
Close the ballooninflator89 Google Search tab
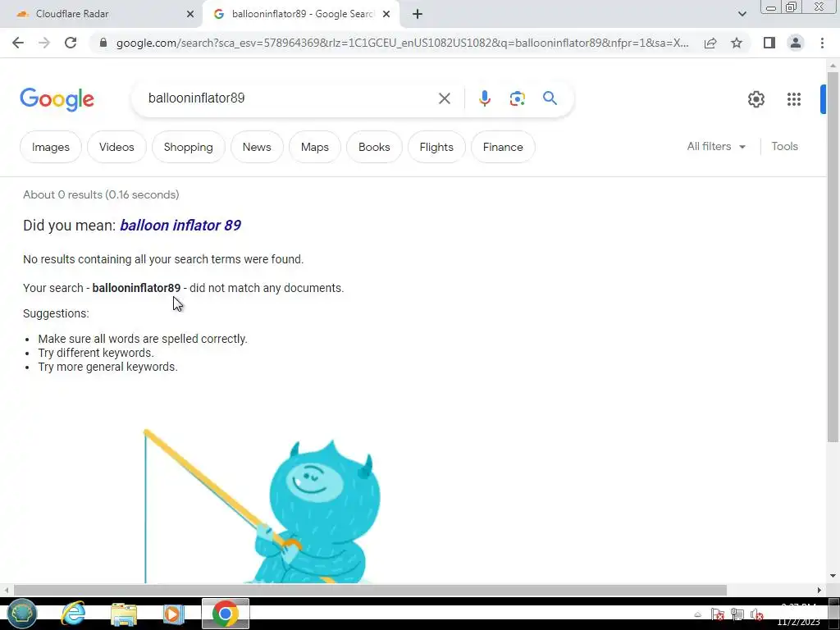[386, 14]
